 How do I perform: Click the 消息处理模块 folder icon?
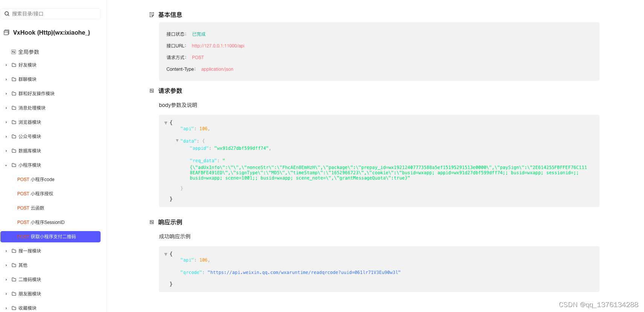14,108
